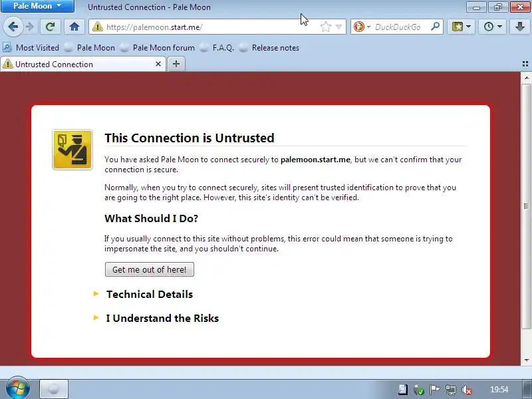Reload the page with the green refresh icon

coord(51,27)
